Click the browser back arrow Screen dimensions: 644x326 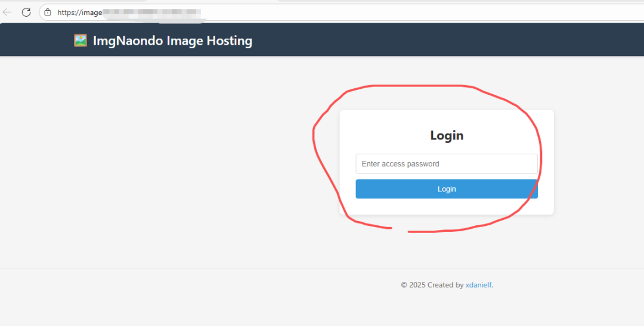point(7,12)
